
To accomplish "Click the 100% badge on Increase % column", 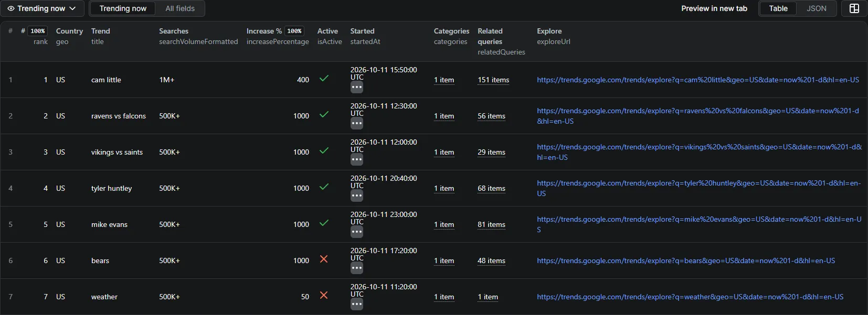I will (294, 31).
